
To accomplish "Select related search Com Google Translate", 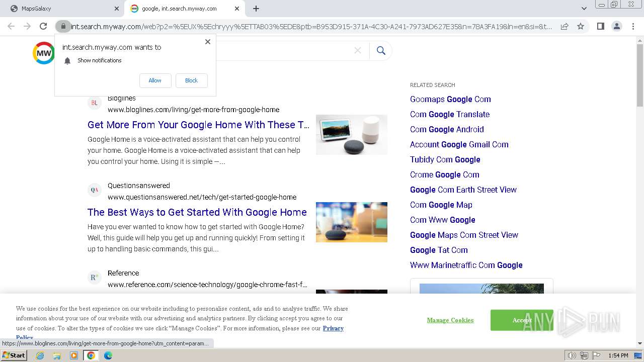I will (450, 114).
